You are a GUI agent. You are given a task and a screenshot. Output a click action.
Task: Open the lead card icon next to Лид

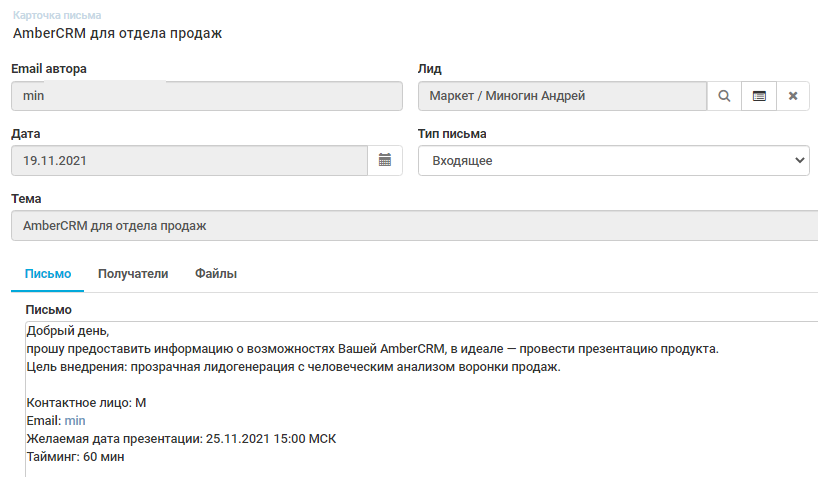[759, 96]
